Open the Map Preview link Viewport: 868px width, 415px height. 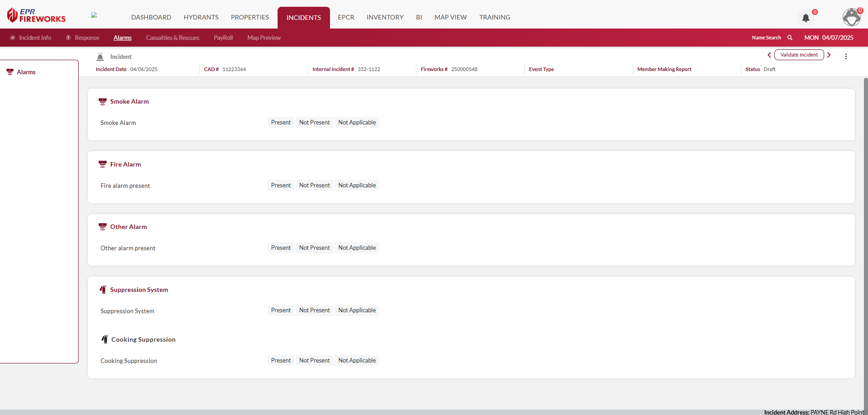coord(264,38)
